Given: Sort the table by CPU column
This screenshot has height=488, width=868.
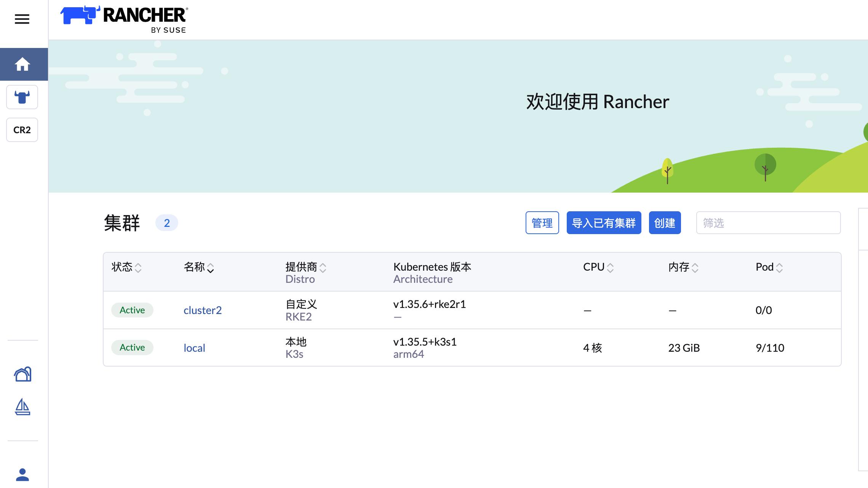Looking at the screenshot, I should [x=598, y=267].
